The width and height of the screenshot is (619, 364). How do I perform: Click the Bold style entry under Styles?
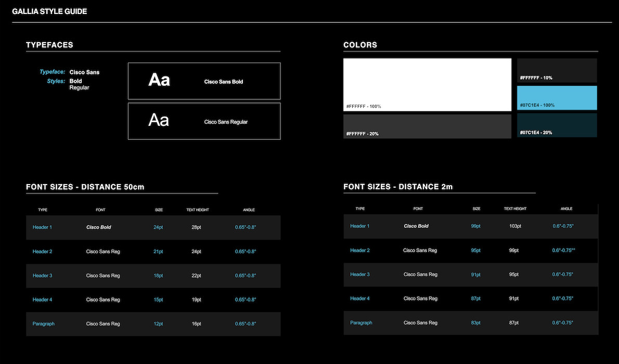pyautogui.click(x=76, y=81)
